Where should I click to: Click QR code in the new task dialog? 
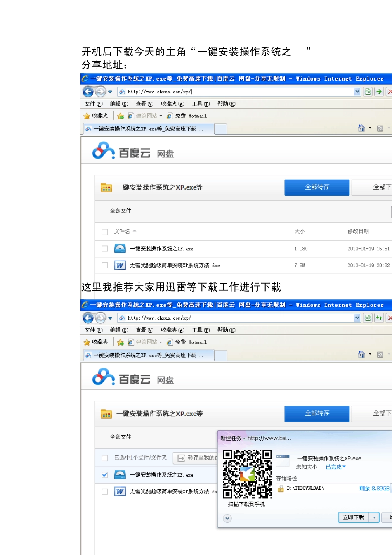coord(247,474)
